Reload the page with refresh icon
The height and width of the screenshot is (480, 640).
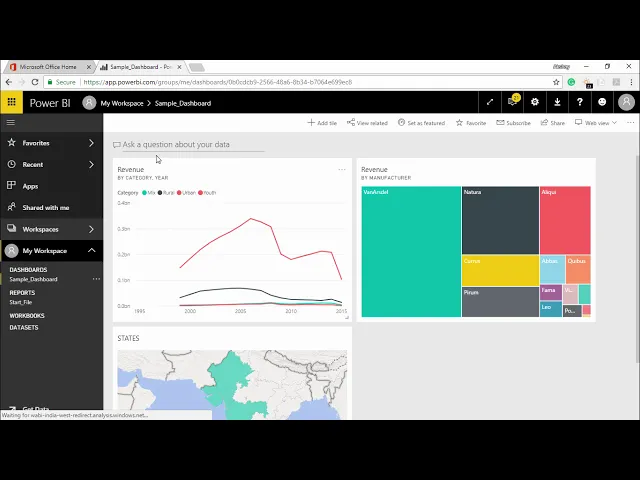[x=35, y=82]
